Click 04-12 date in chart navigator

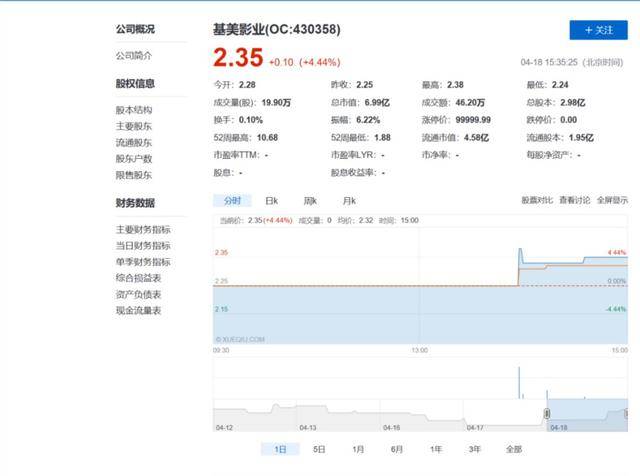(224, 427)
